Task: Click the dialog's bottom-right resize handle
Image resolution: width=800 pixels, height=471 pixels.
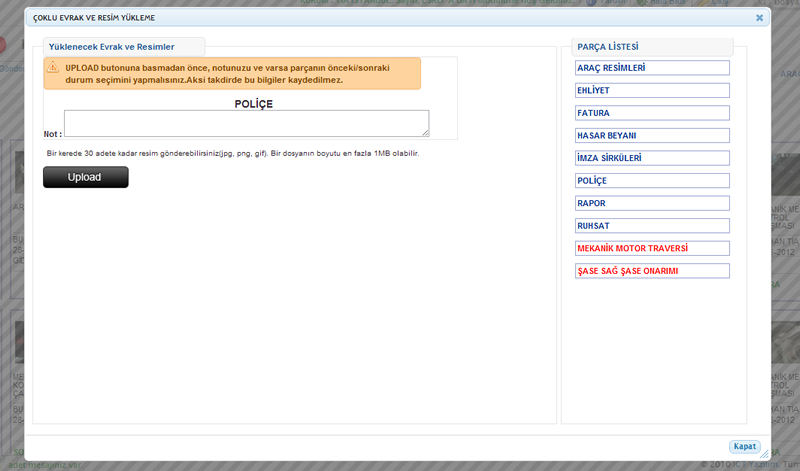Action: point(765,454)
